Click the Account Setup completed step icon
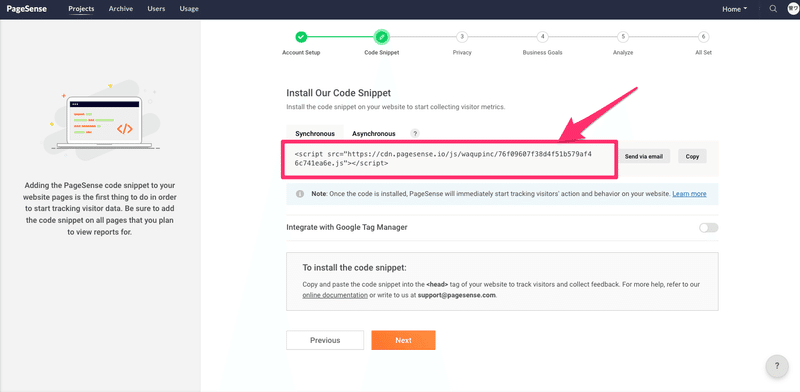This screenshot has width=800, height=392. (x=301, y=37)
